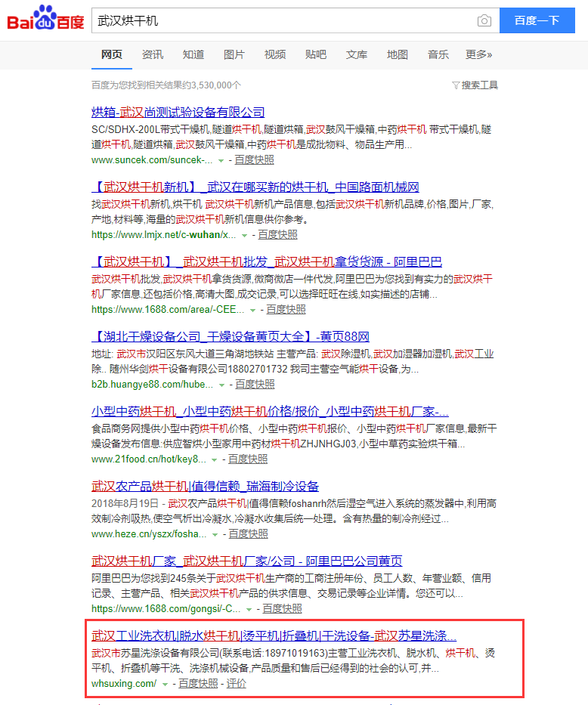Switch to the 视频 tab
Screen dimensions: 588x705
coord(275,55)
